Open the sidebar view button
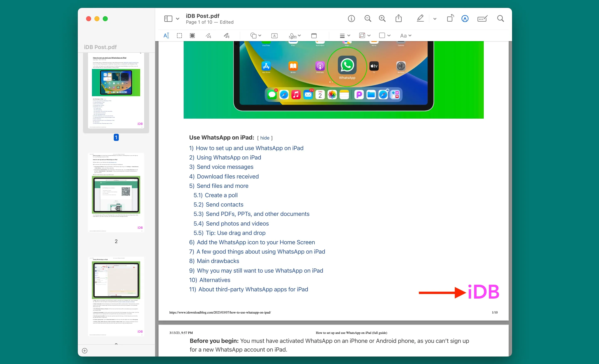Screen dimensions: 599x364 point(168,19)
